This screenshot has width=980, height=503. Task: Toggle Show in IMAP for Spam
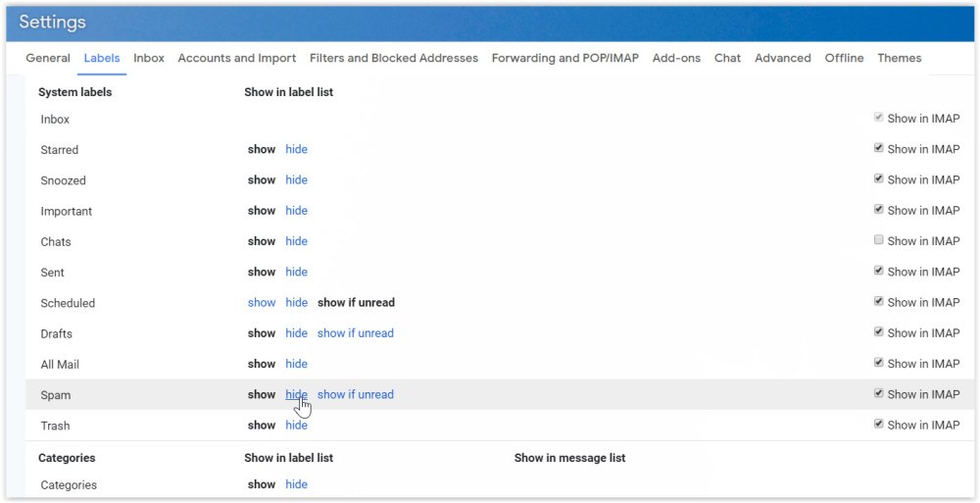coord(879,393)
